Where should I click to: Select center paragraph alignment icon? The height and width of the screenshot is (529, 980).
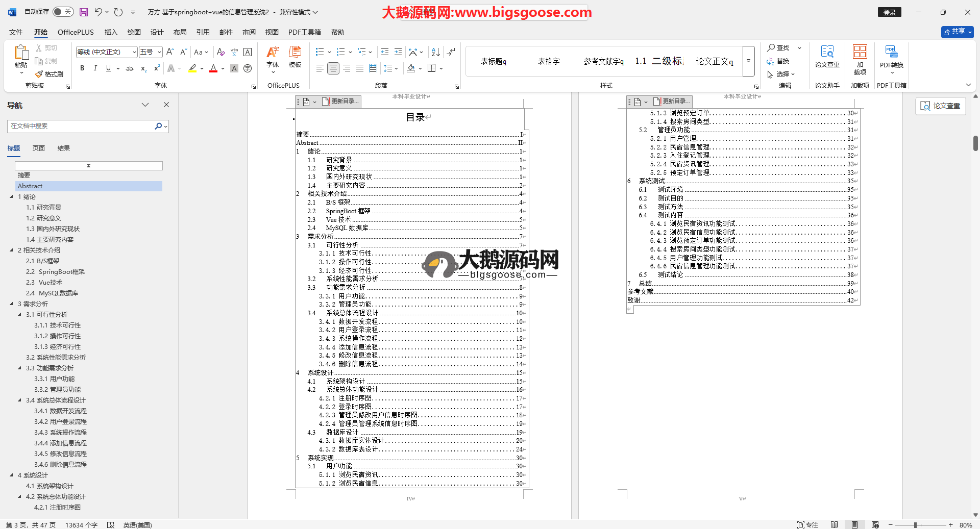(x=333, y=68)
